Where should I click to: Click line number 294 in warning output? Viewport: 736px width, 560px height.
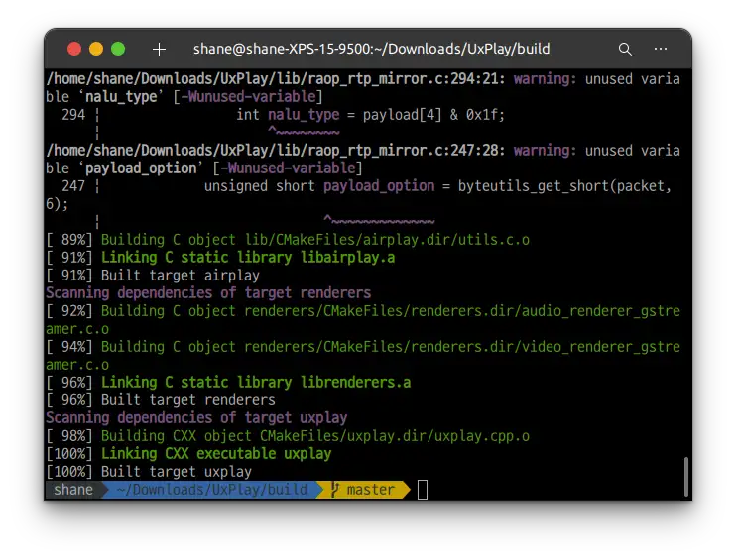coord(73,115)
